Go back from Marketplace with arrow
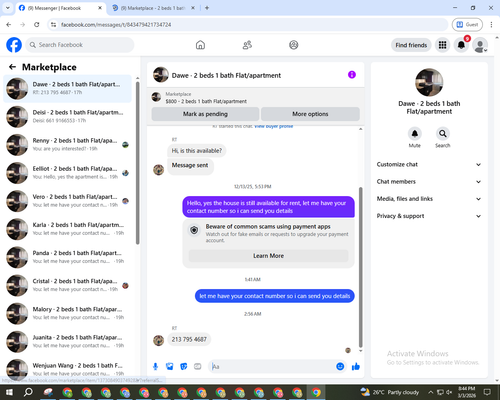 pyautogui.click(x=12, y=67)
